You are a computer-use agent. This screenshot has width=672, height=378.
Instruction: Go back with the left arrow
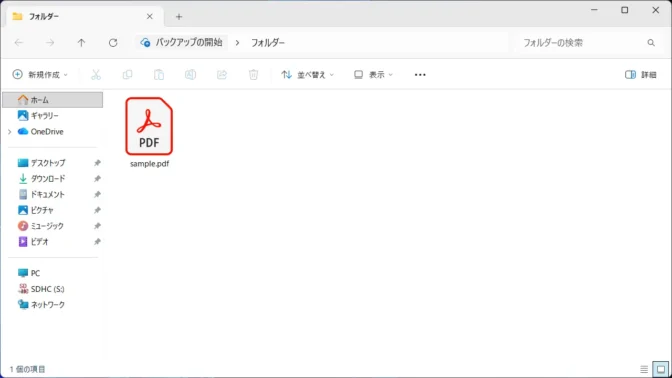pos(19,42)
